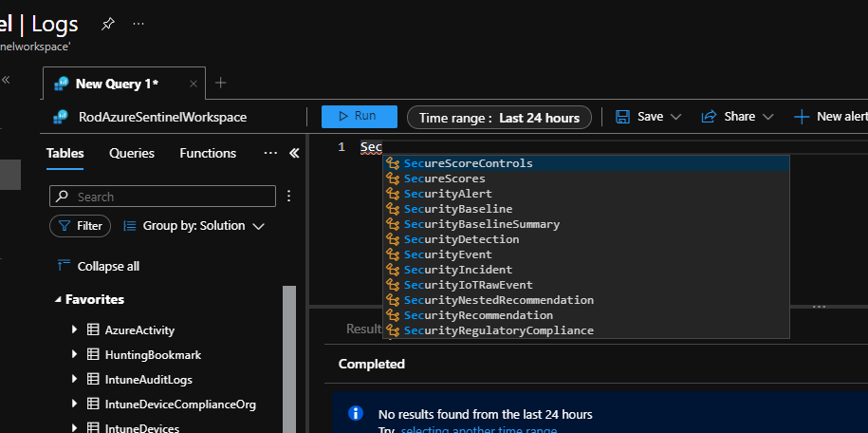
Task: Expand the AzureActivity table
Action: pyautogui.click(x=75, y=329)
